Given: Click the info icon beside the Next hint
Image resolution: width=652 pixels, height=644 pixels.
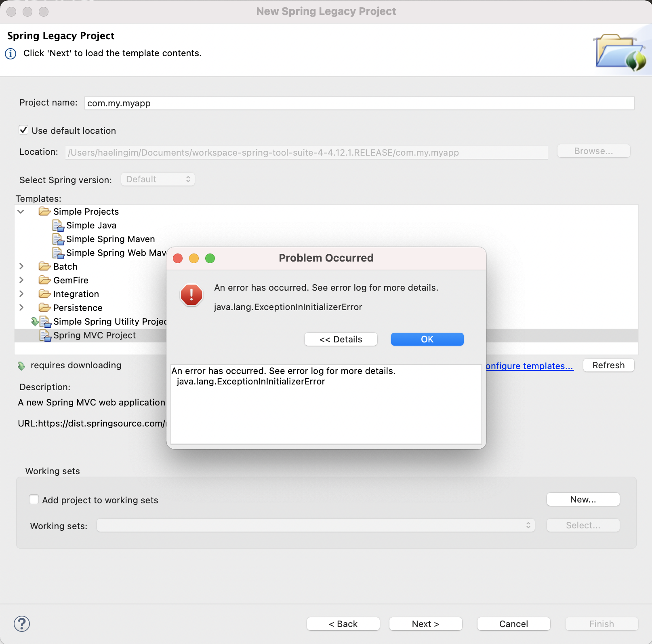Looking at the screenshot, I should 11,53.
